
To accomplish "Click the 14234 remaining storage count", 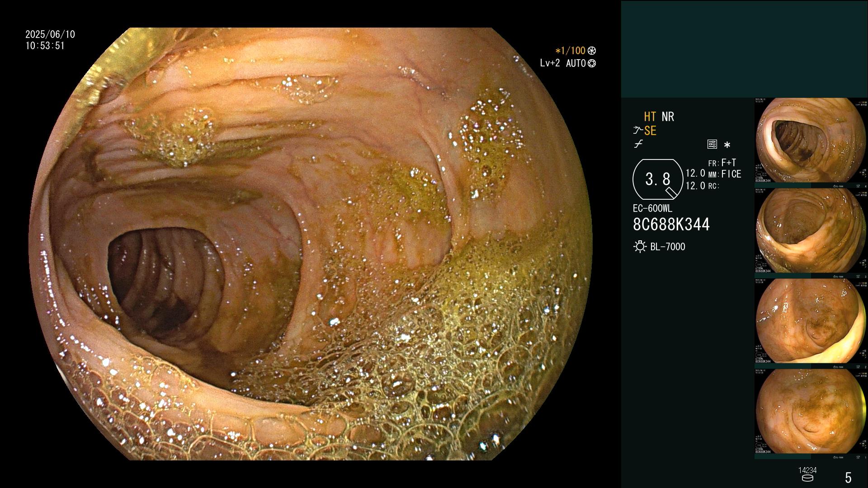I will pyautogui.click(x=807, y=470).
